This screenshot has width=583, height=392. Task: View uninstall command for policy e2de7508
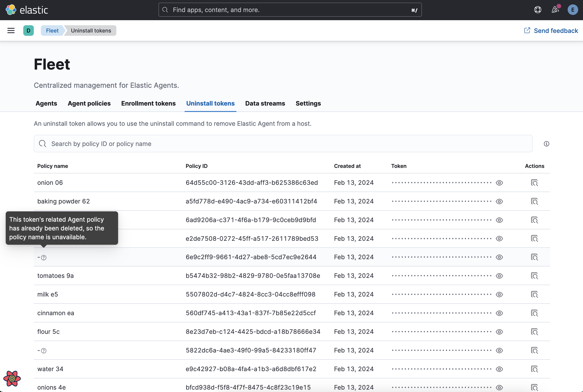pyautogui.click(x=534, y=239)
